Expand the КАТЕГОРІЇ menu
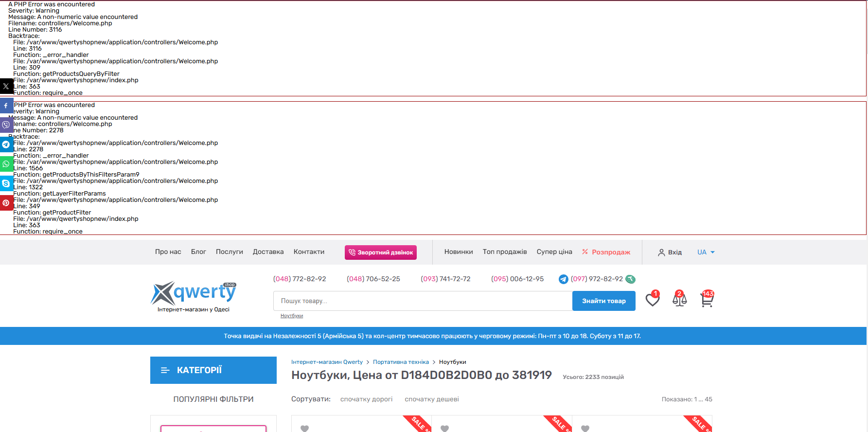The width and height of the screenshot is (868, 432). [x=213, y=370]
